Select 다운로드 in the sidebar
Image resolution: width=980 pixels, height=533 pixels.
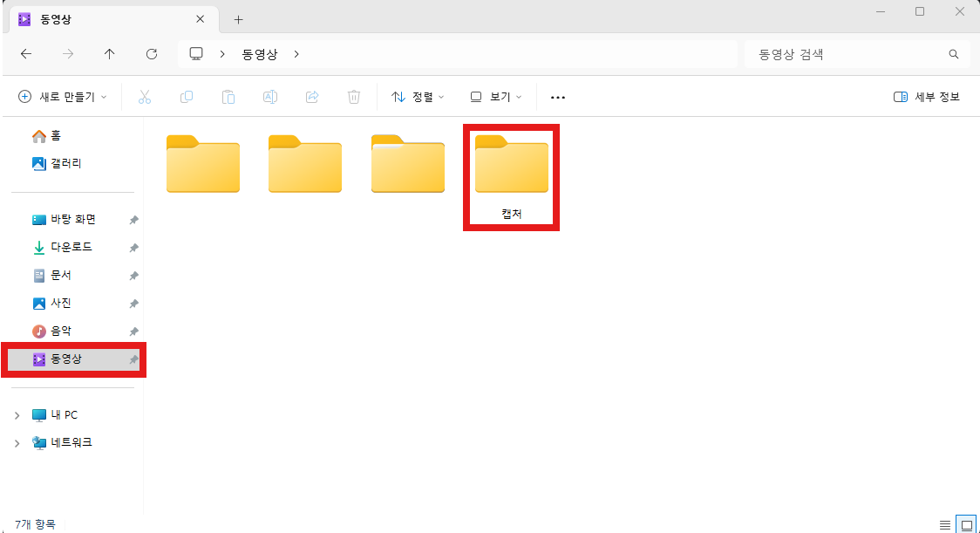coord(71,248)
